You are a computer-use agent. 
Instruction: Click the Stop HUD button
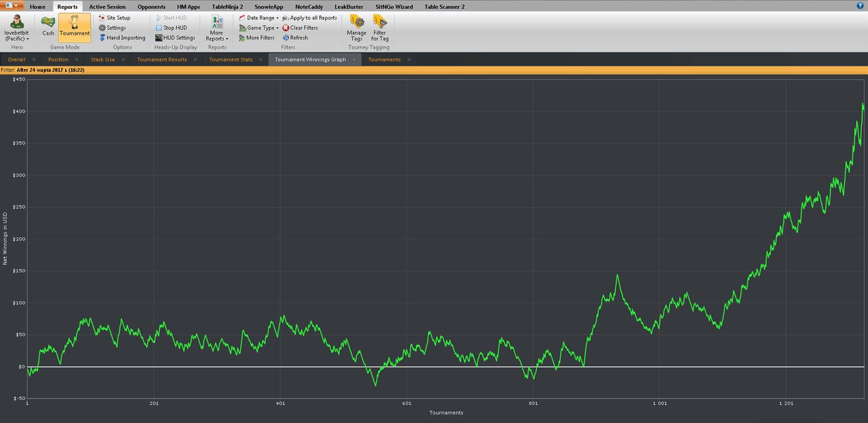tap(171, 28)
